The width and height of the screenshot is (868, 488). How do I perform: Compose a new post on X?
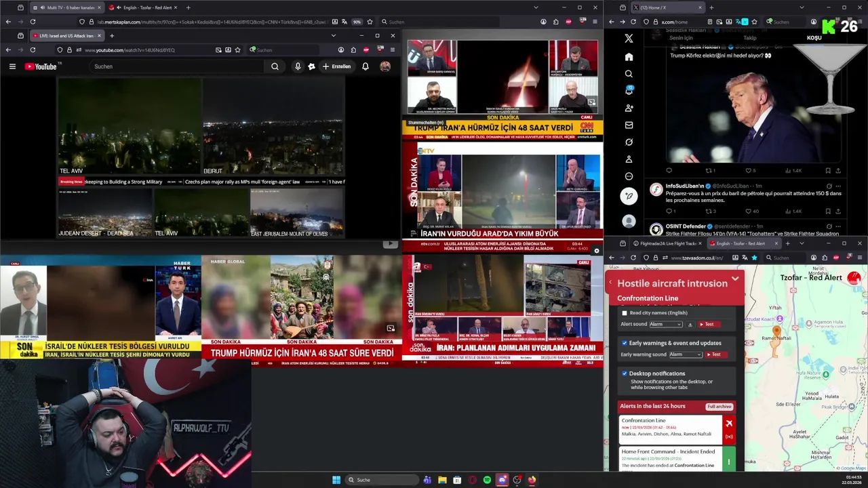(x=629, y=196)
